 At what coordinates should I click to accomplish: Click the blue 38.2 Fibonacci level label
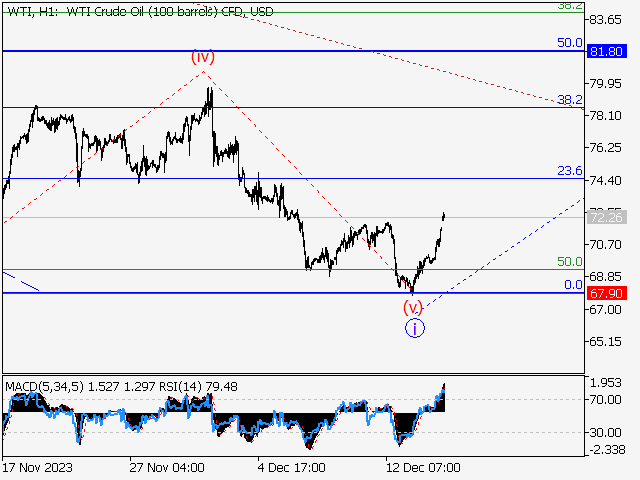point(570,99)
